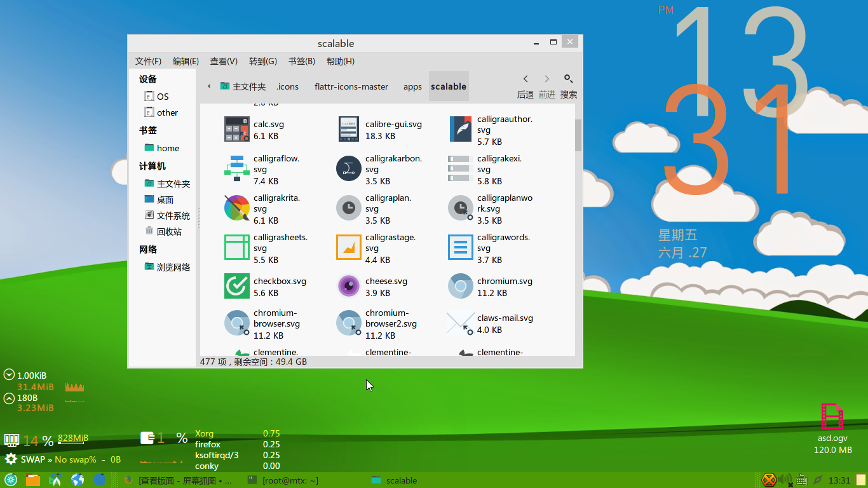Click the muted volume tray icon
Image resolution: width=868 pixels, height=488 pixels.
(x=786, y=480)
